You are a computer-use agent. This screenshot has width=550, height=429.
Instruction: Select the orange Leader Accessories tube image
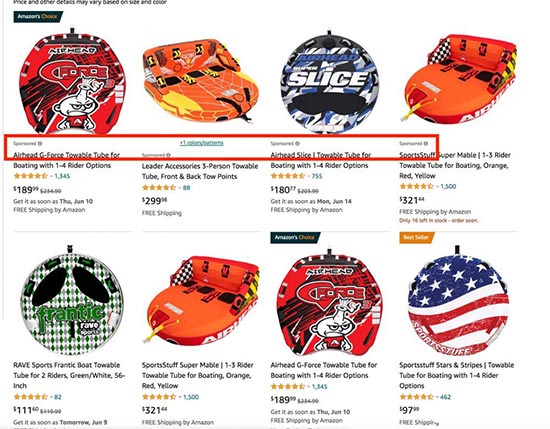[x=200, y=80]
